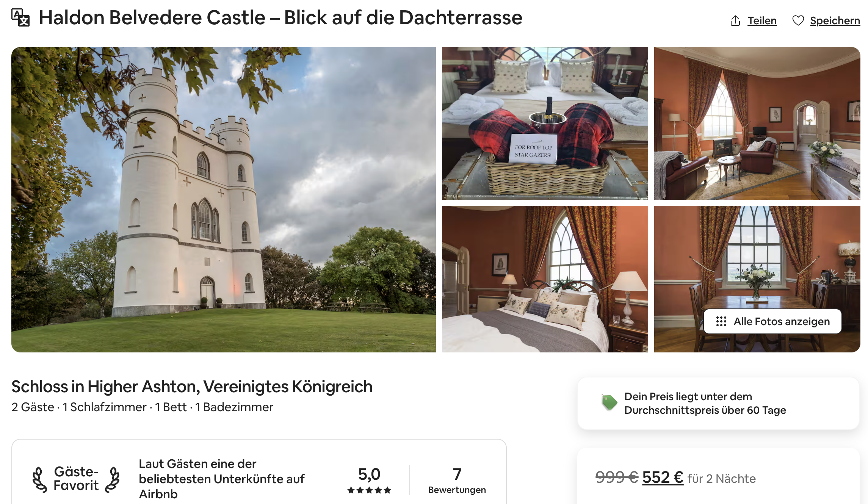
Task: Click the share arrow icon
Action: [x=735, y=20]
